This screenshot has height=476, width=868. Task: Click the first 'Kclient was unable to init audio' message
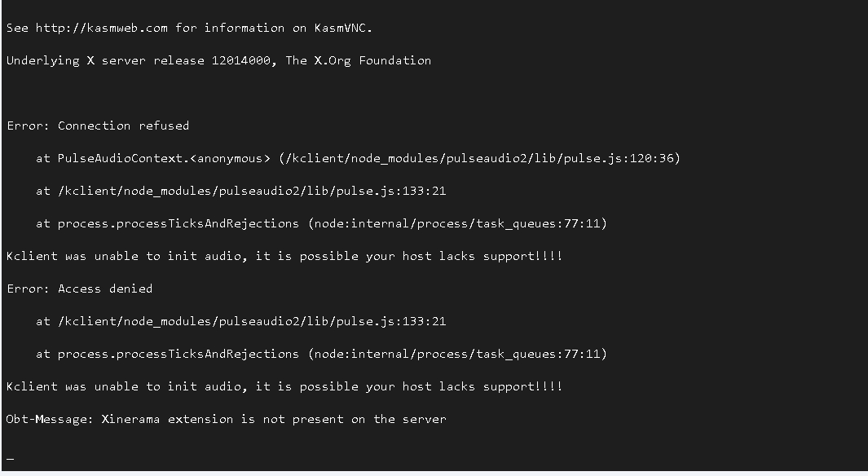click(284, 257)
